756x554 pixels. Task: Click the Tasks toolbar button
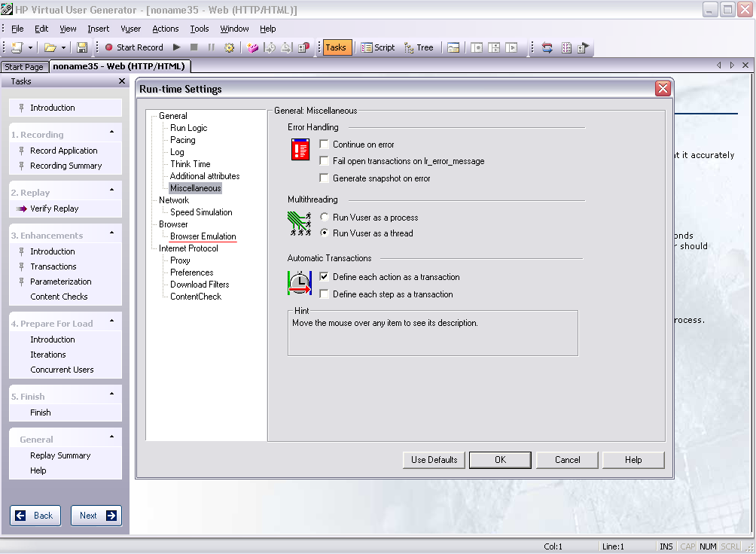point(336,47)
